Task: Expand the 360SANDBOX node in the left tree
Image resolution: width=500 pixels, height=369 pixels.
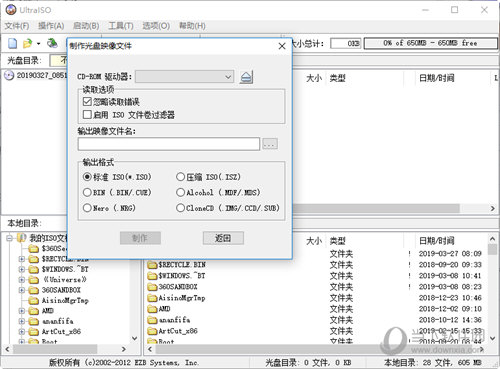Action: point(22,290)
